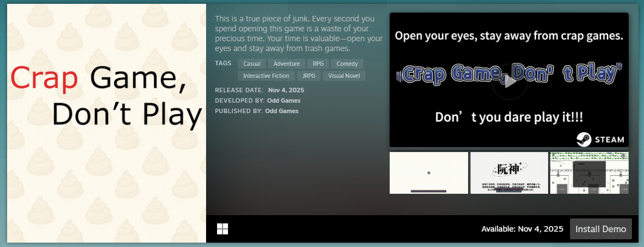The image size is (644, 247).
Task: Open the Casual tag
Action: pos(252,64)
